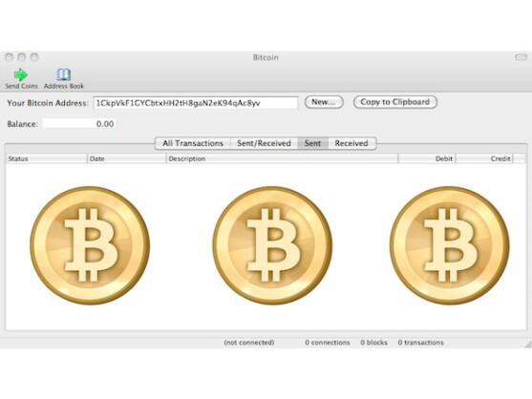Click the Balance value 0.00 field
Viewport: 532px width, 399px height.
pyautogui.click(x=78, y=124)
